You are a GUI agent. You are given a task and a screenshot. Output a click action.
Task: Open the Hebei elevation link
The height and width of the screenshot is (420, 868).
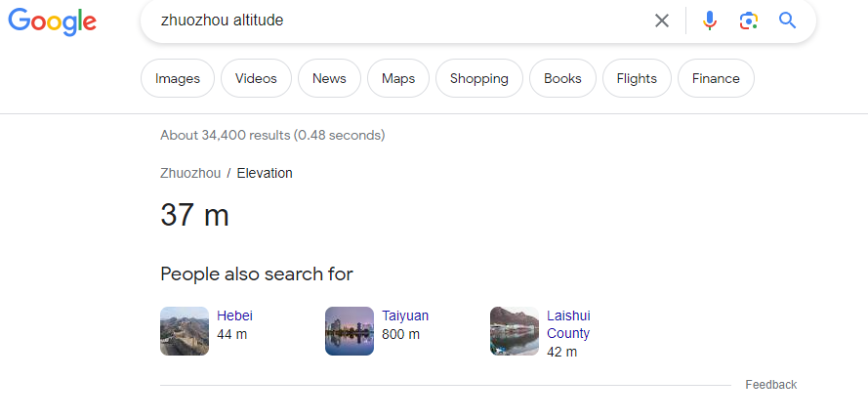point(234,315)
